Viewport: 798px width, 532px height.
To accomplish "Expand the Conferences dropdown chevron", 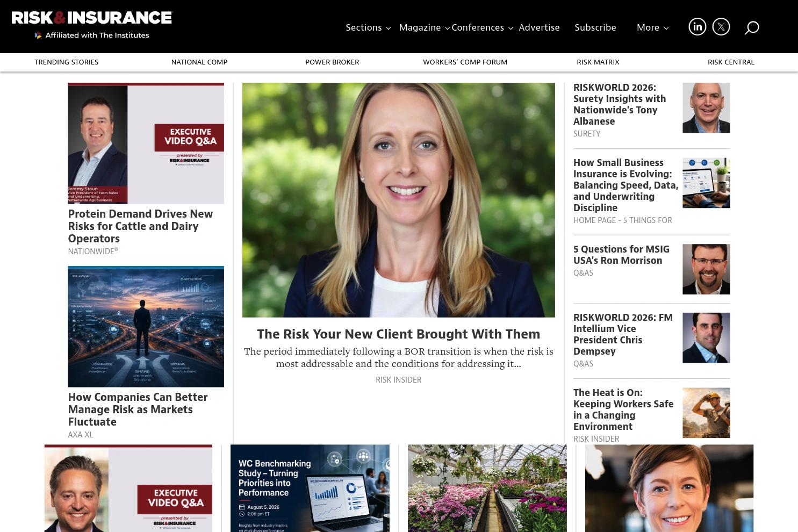I will click(x=511, y=28).
